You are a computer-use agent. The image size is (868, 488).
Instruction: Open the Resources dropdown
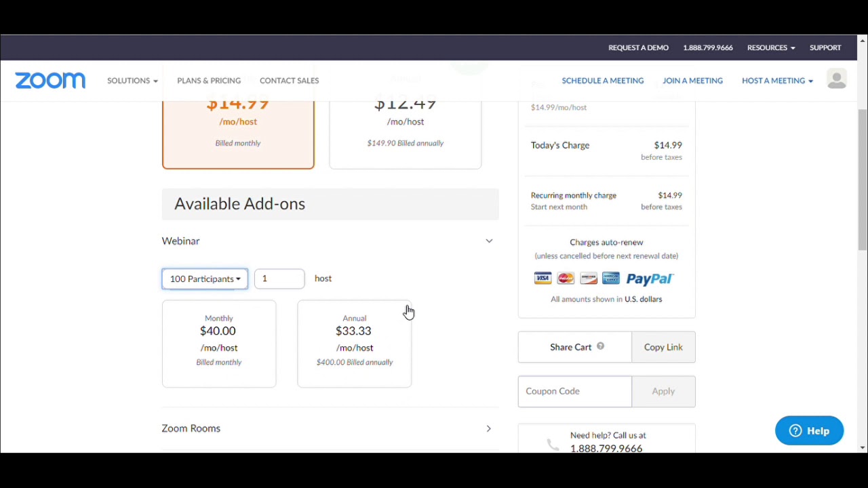click(771, 47)
